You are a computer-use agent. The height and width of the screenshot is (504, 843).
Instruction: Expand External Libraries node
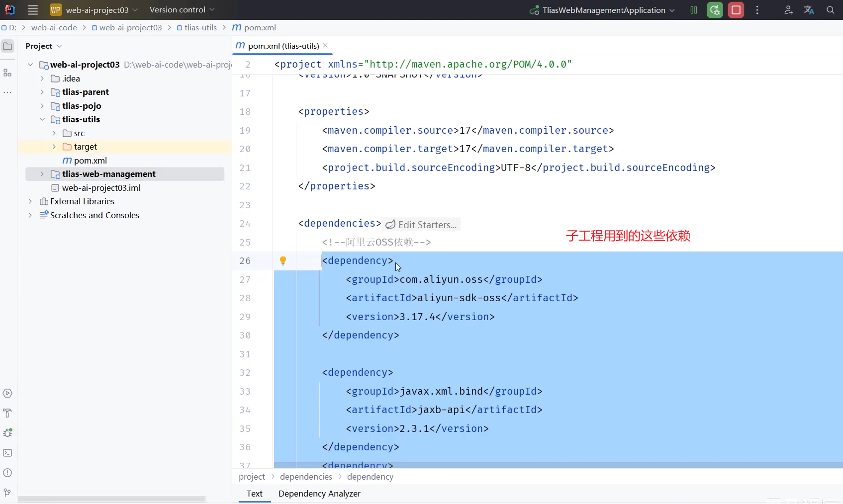(30, 201)
